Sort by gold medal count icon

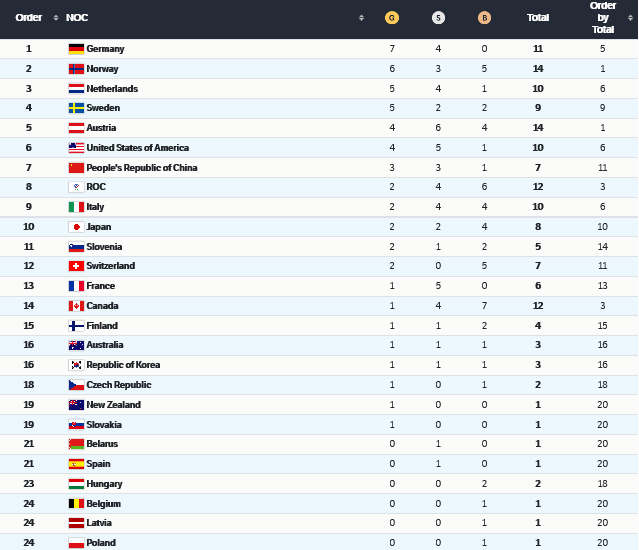[392, 18]
